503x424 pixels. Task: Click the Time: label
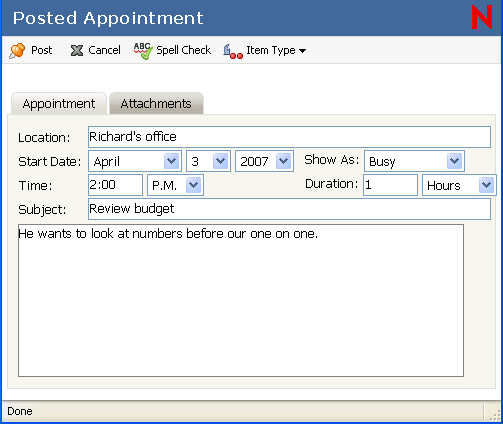point(36,186)
